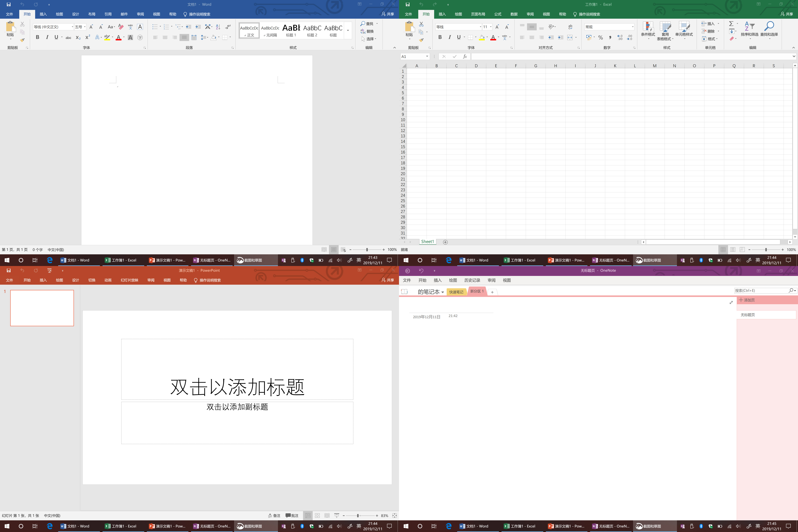Click 备注 button in PowerPoint status bar

click(274, 516)
